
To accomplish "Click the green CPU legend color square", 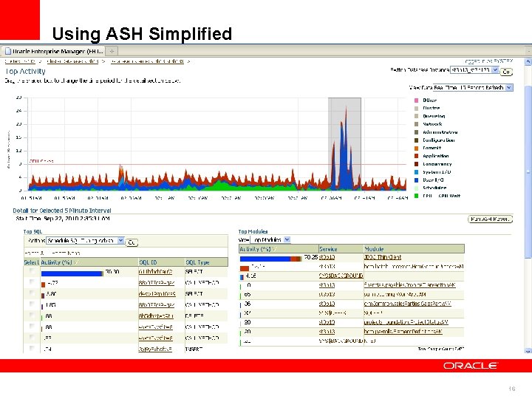I will coord(416,196).
